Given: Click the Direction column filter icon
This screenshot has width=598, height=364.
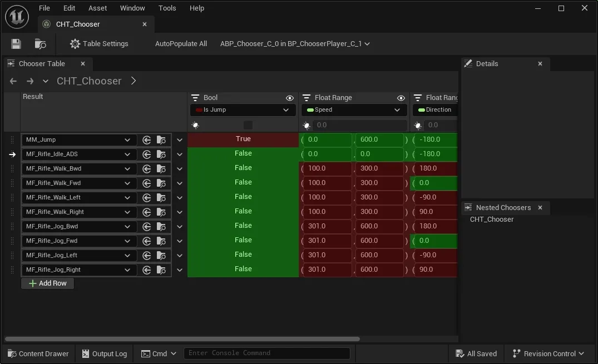Looking at the screenshot, I should click(418, 98).
